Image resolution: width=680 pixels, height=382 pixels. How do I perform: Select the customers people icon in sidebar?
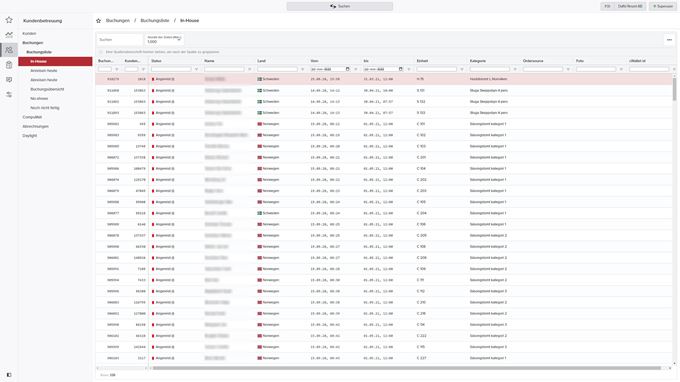click(9, 50)
